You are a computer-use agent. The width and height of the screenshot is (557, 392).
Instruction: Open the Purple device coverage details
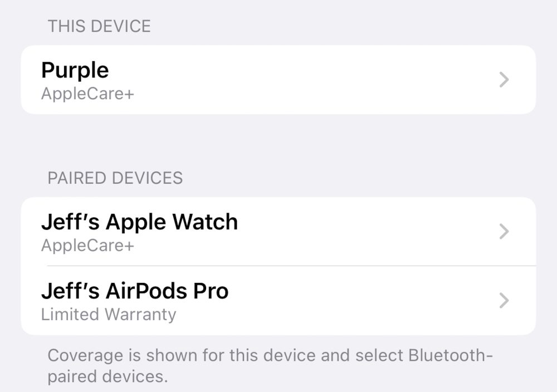tap(278, 80)
